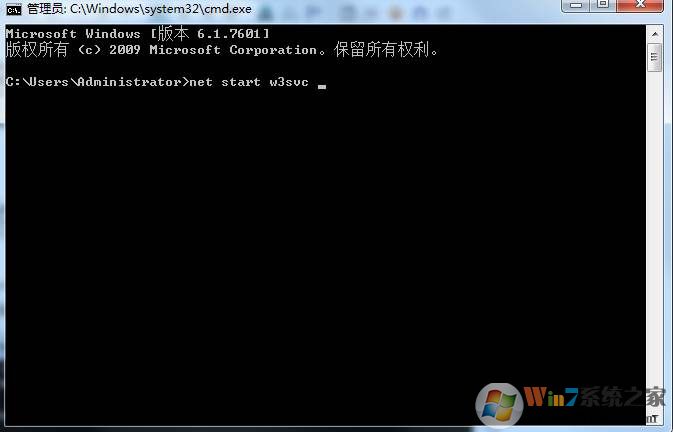The width and height of the screenshot is (673, 432).
Task: Open the cmd.exe system menu icon
Action: [13, 9]
